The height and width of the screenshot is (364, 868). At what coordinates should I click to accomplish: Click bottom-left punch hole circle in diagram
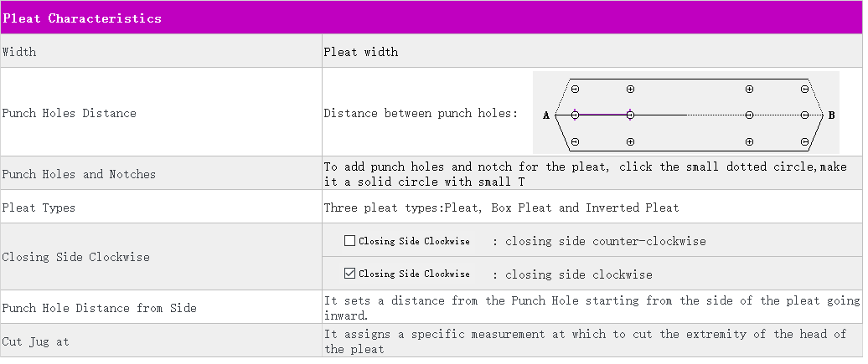pyautogui.click(x=575, y=141)
